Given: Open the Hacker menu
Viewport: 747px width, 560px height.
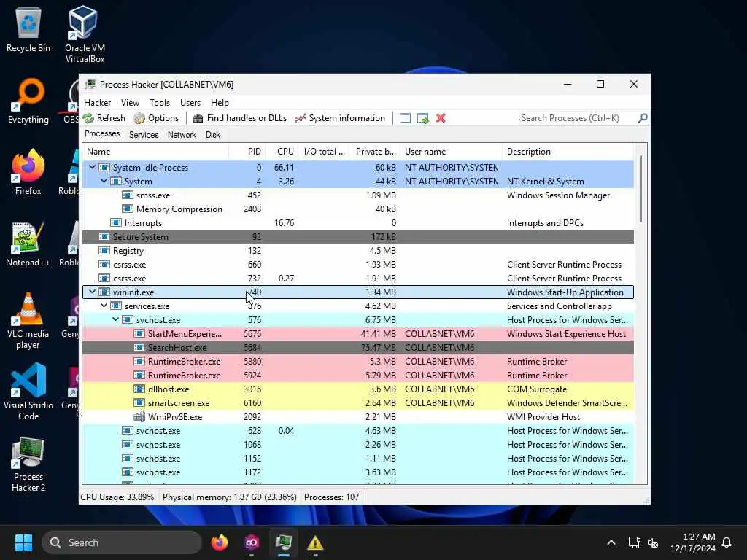Looking at the screenshot, I should 97,103.
